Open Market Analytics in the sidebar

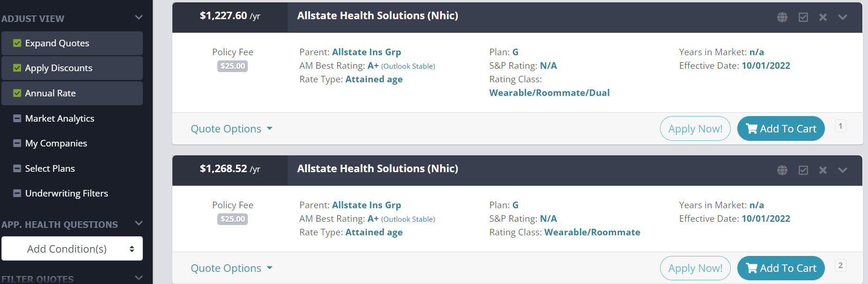(x=59, y=118)
